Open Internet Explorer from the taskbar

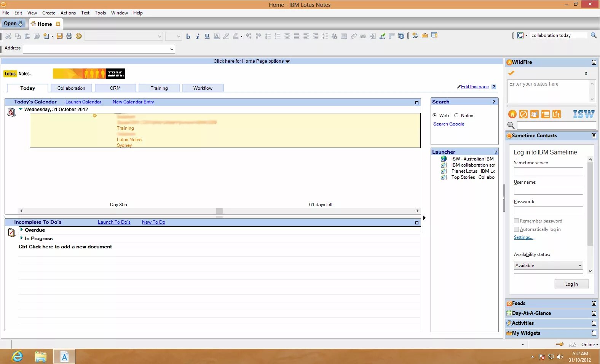coord(17,356)
